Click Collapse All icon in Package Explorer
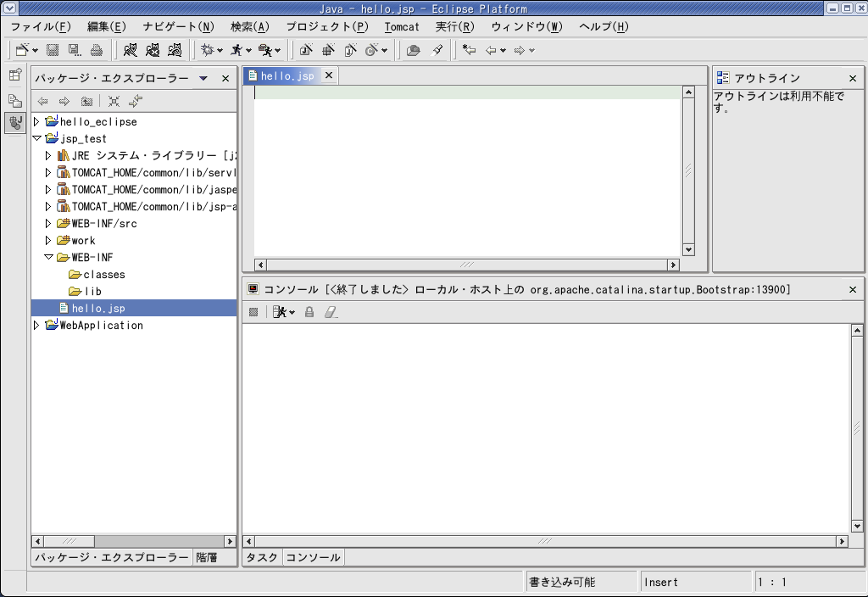 [x=114, y=101]
